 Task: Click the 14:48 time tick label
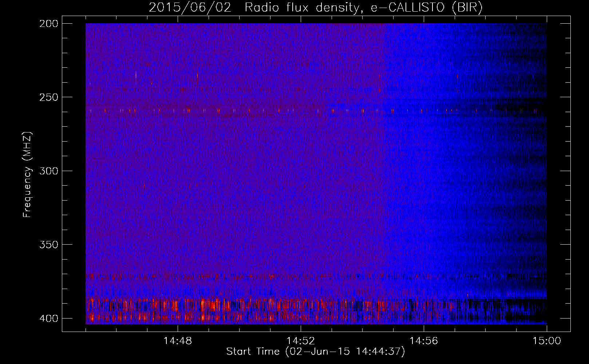tap(178, 341)
